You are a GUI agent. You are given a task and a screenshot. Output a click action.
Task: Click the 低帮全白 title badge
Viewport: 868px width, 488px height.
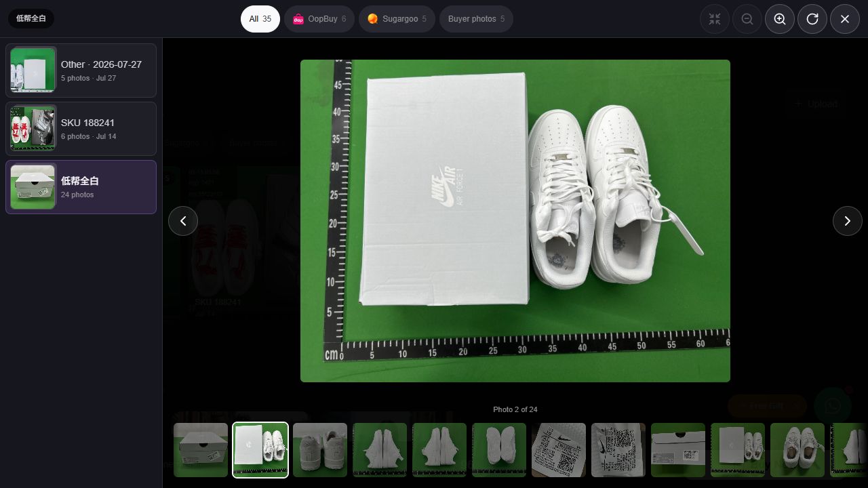(31, 18)
